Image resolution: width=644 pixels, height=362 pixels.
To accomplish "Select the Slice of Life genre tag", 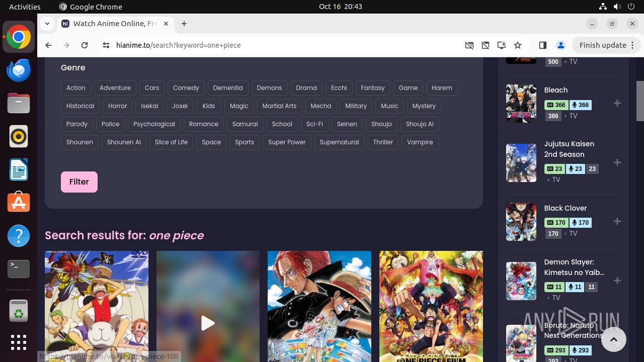I will pos(171,142).
